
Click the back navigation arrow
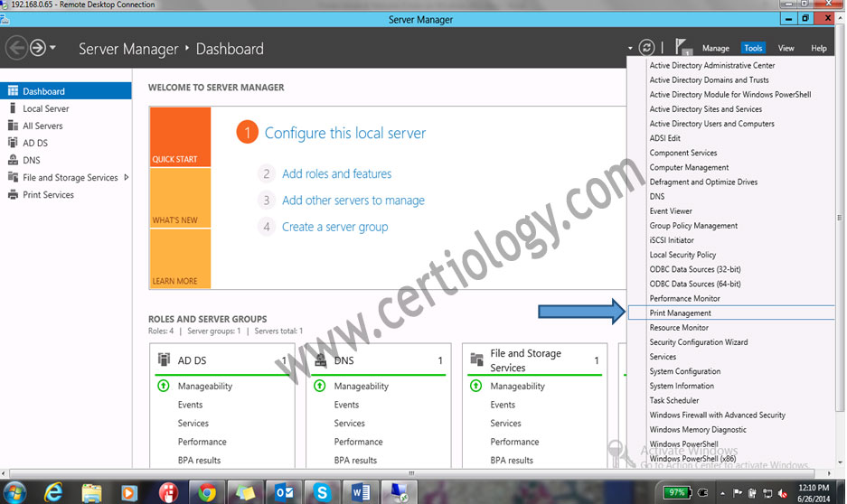pos(16,48)
